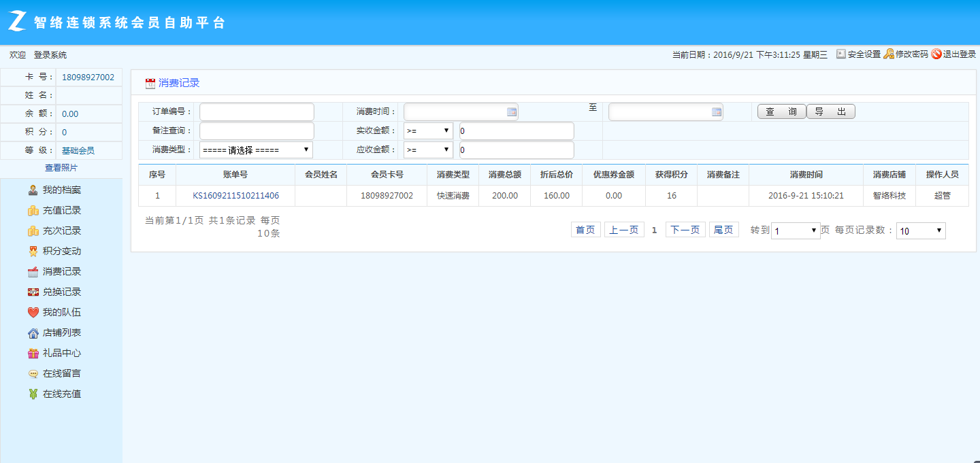Click the 安全设置 icon in the top bar
This screenshot has width=980, height=463.
(x=841, y=54)
